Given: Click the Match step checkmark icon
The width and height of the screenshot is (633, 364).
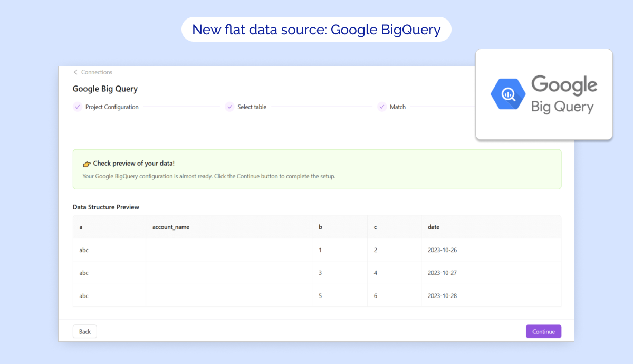Looking at the screenshot, I should click(x=382, y=107).
